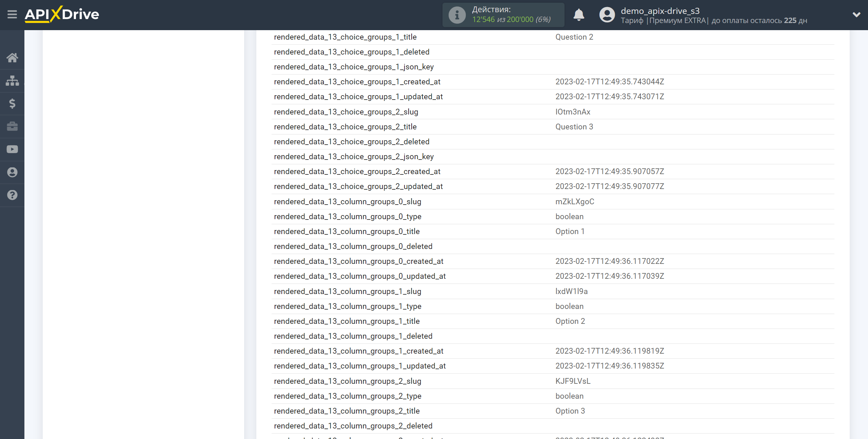Expand the account dropdown chevron
Viewport: 868px width, 439px height.
point(856,15)
